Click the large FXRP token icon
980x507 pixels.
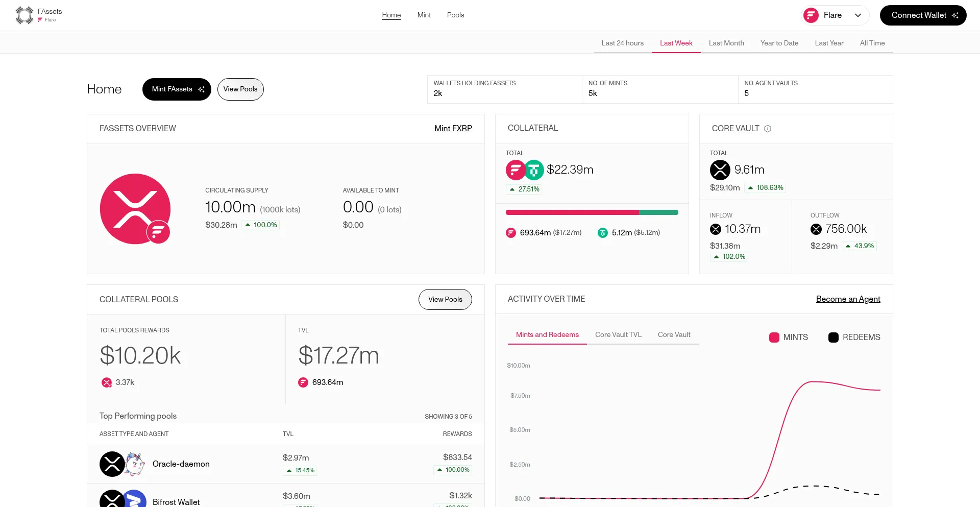tap(135, 209)
